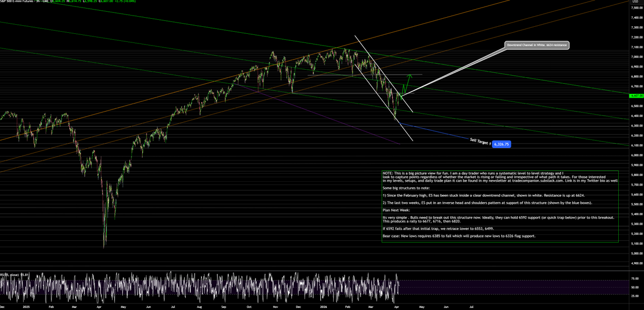Click 'Plan Next Week:' line in note
The width and height of the screenshot is (644, 310).
pos(397,211)
